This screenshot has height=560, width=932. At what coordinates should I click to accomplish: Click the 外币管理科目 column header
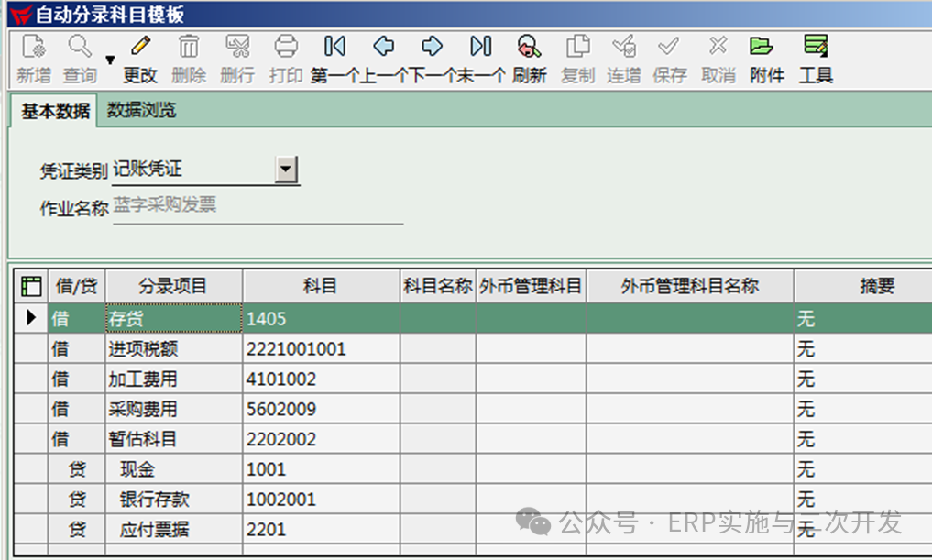pos(531,286)
